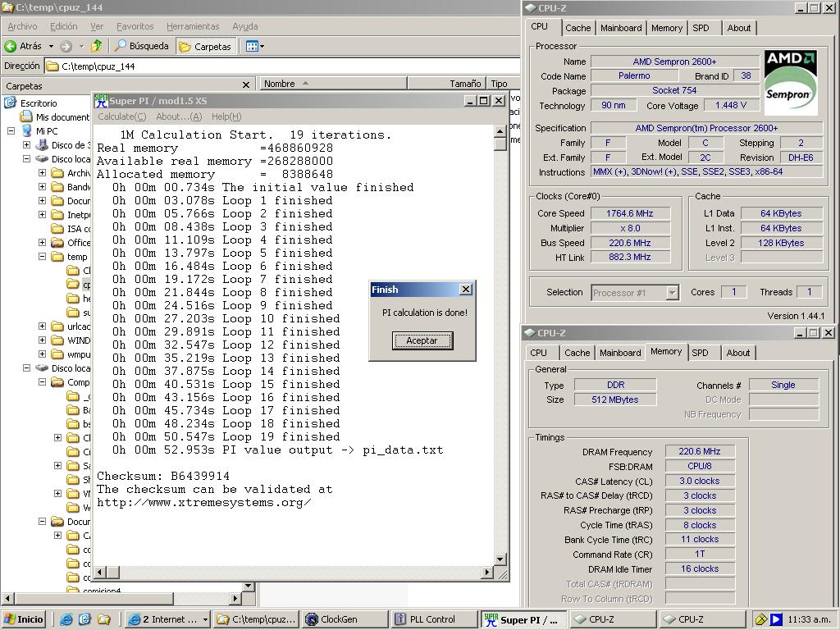Screen dimensions: 840x630
Task: Sort by Nombre column header
Action: [333, 84]
